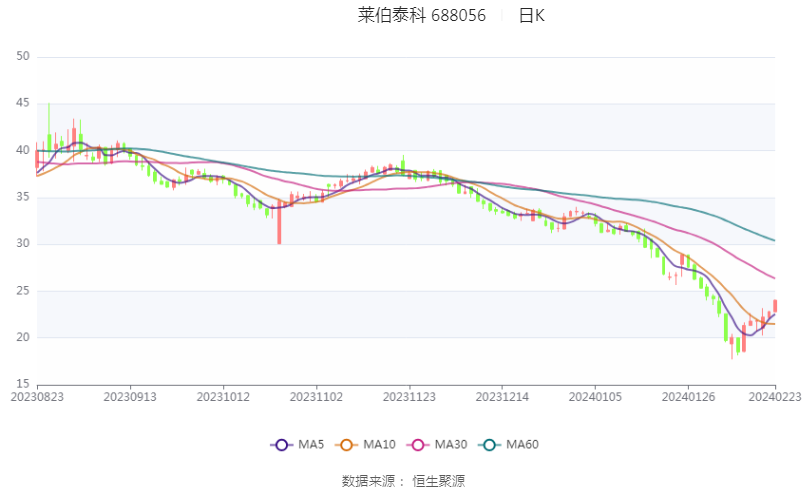Toggle the MA30 legend series

pyautogui.click(x=437, y=445)
